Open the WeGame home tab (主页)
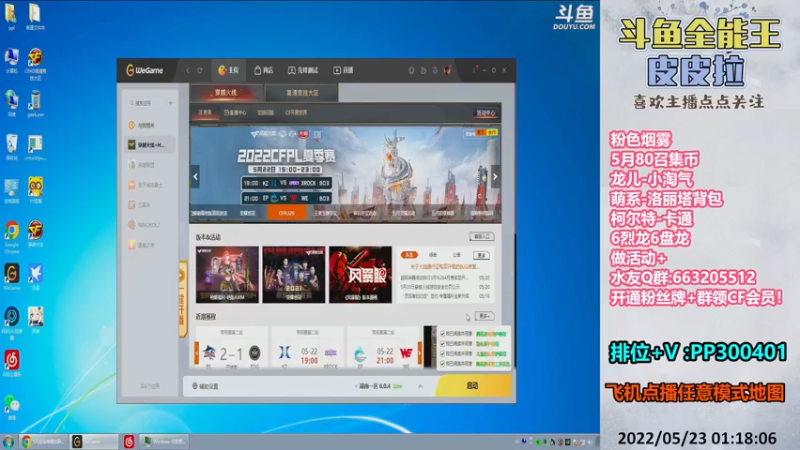The height and width of the screenshot is (450, 800). click(229, 70)
